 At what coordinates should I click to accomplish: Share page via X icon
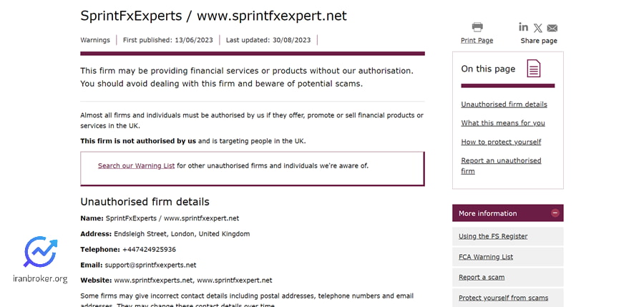537,28
